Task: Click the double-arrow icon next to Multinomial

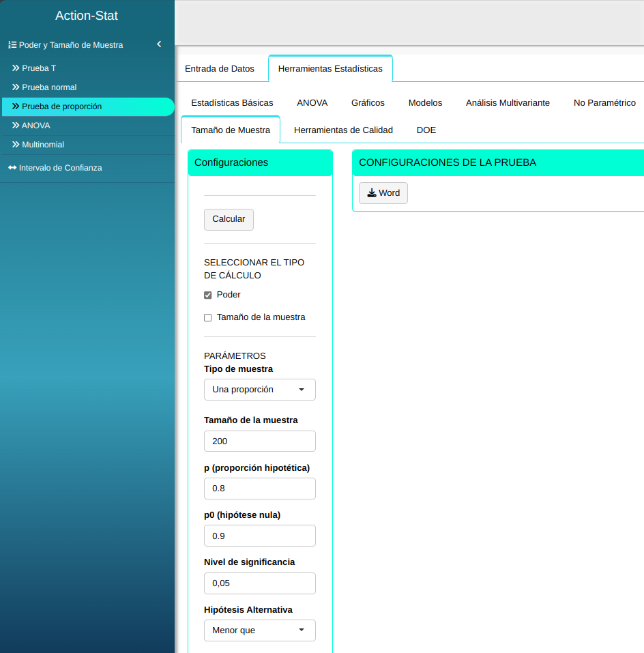Action: click(16, 145)
